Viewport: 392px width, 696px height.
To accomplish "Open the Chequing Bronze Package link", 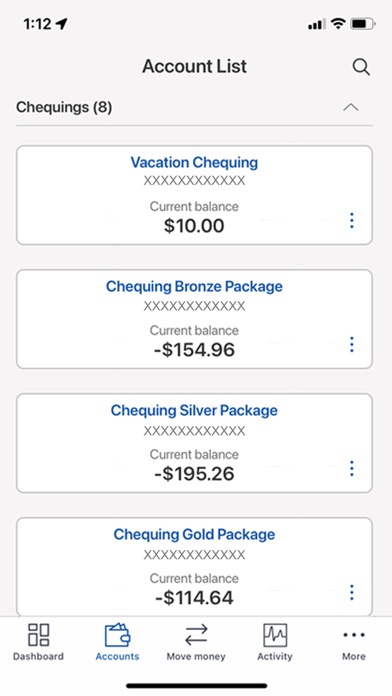I will [x=194, y=286].
